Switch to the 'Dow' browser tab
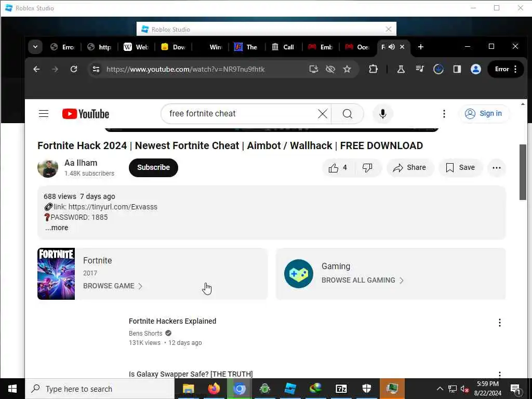The height and width of the screenshot is (399, 532). [x=173, y=47]
